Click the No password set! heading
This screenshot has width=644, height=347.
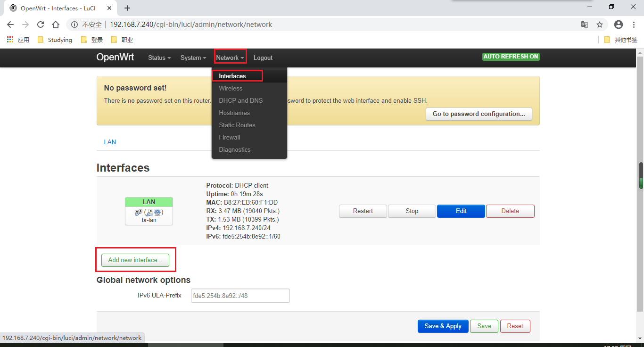pos(135,88)
